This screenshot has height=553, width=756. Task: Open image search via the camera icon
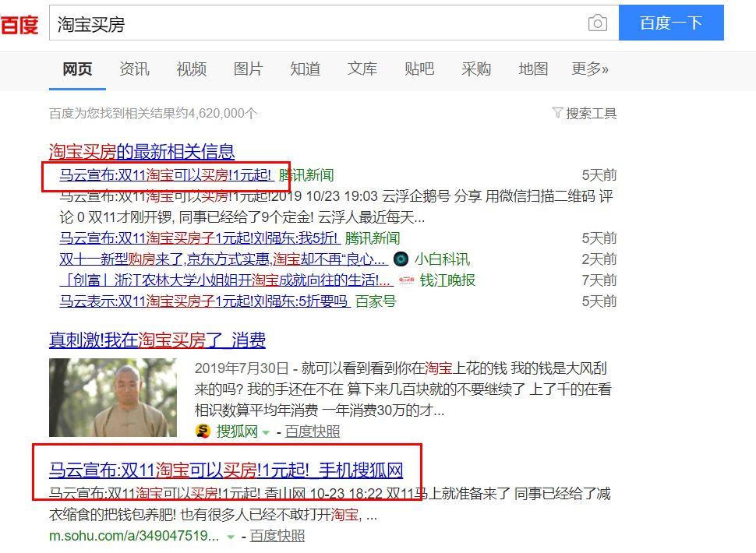(x=597, y=23)
